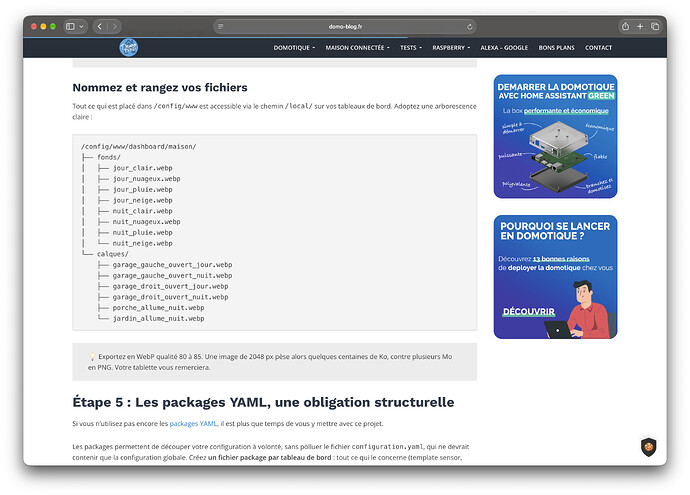The width and height of the screenshot is (690, 495).
Task: Click the DÉCOUVRIR button in banner
Action: click(x=529, y=312)
